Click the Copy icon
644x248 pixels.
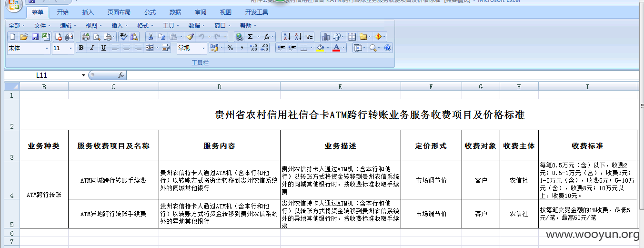(162, 36)
